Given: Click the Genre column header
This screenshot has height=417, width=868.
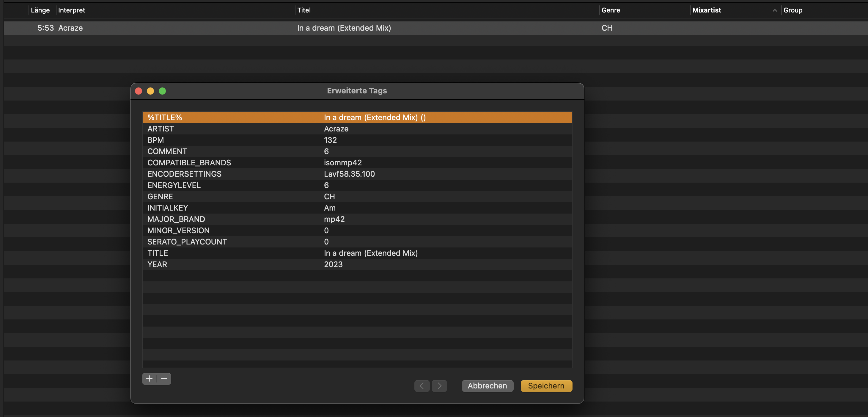Looking at the screenshot, I should (x=611, y=10).
